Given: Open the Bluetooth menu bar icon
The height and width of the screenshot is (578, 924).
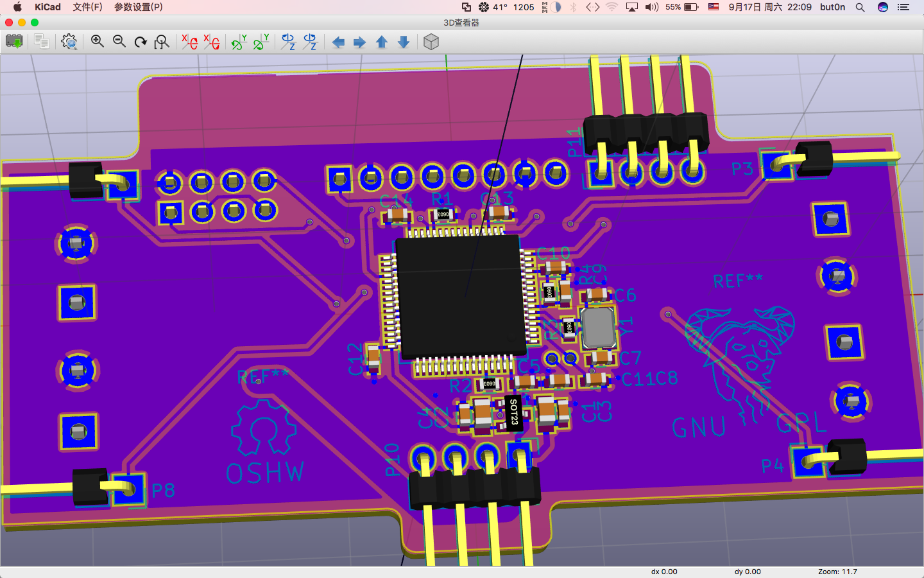Looking at the screenshot, I should (x=574, y=7).
